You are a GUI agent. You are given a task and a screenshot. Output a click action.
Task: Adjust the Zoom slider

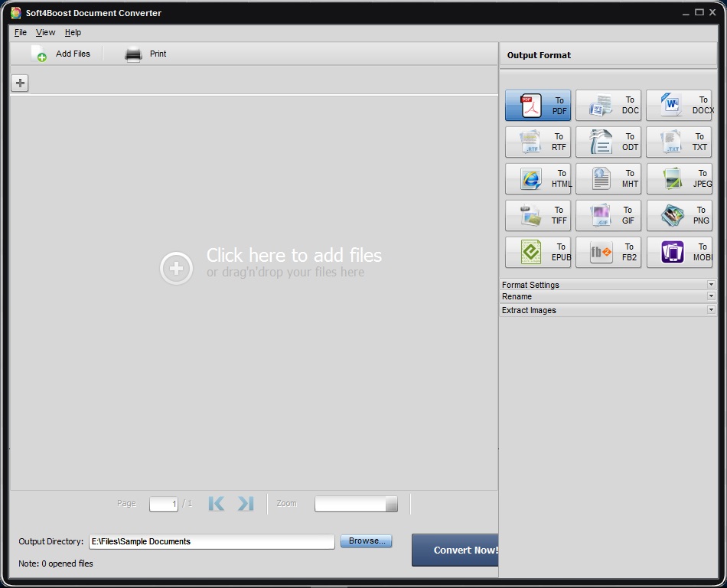356,504
